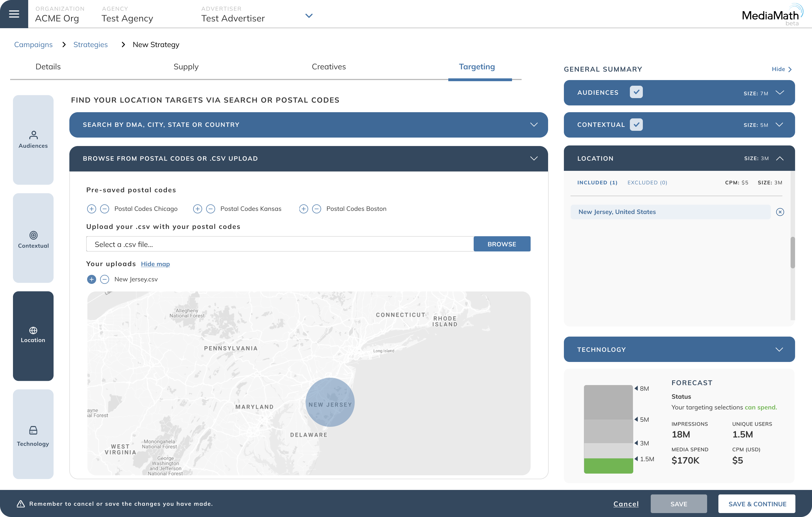Select the Audiences sidebar icon
This screenshot has height=517, width=812.
tap(33, 139)
